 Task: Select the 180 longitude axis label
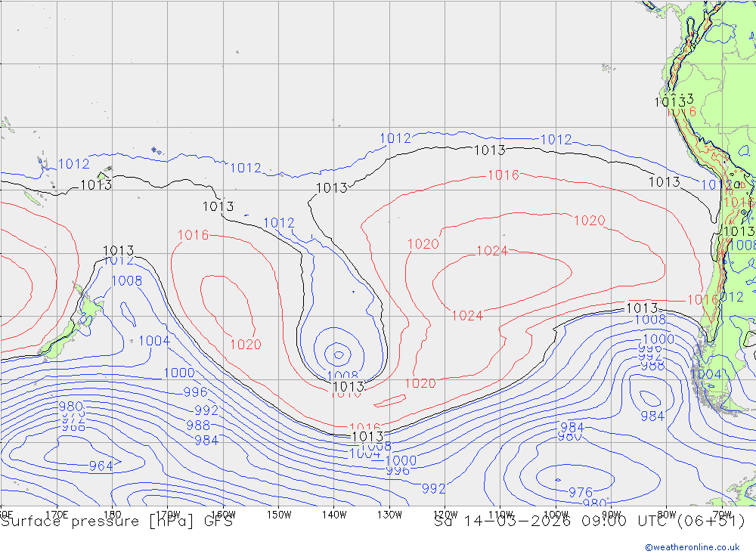point(113,515)
